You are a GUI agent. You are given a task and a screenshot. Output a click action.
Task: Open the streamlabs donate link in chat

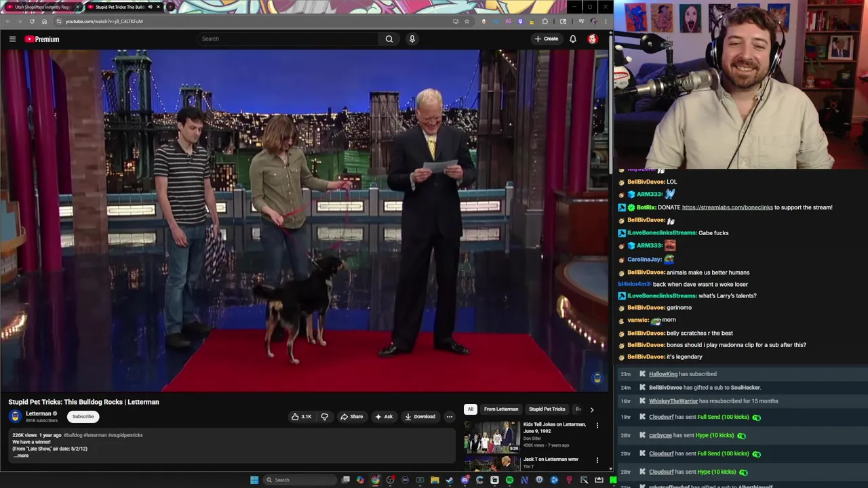click(727, 207)
